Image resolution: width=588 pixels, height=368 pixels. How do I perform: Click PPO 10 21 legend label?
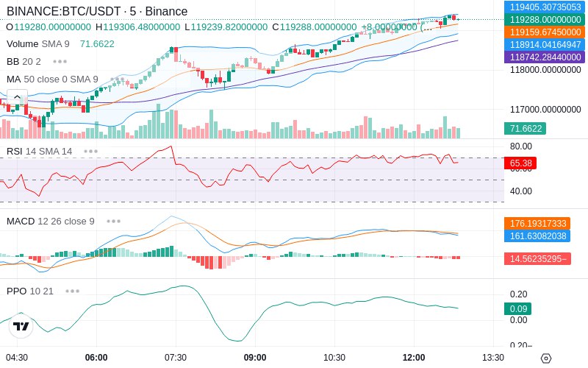point(30,291)
